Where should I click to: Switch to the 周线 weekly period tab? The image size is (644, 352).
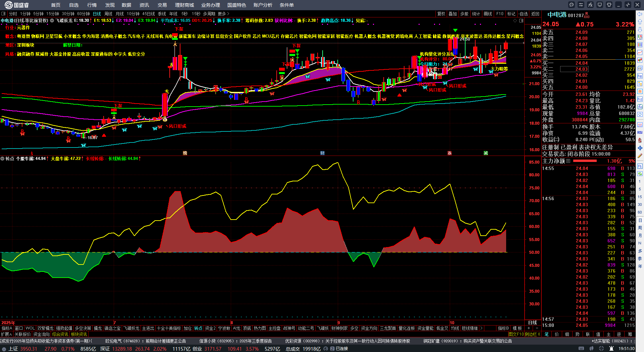coord(108,14)
